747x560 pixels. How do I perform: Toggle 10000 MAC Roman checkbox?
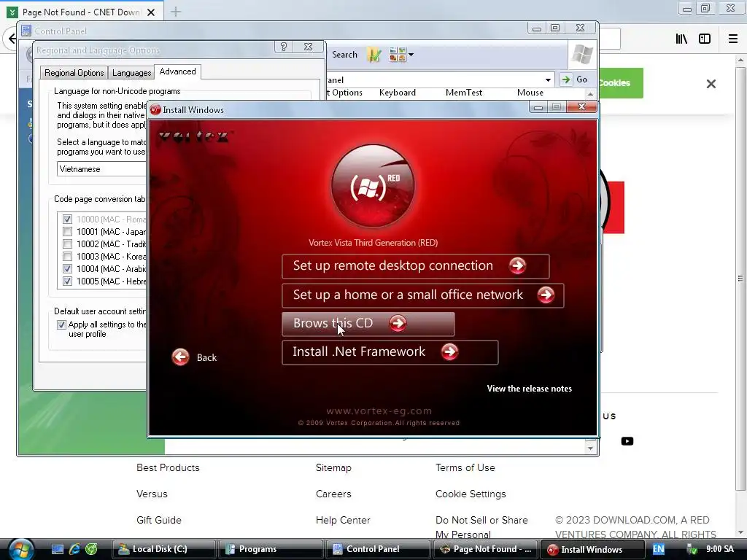point(67,219)
